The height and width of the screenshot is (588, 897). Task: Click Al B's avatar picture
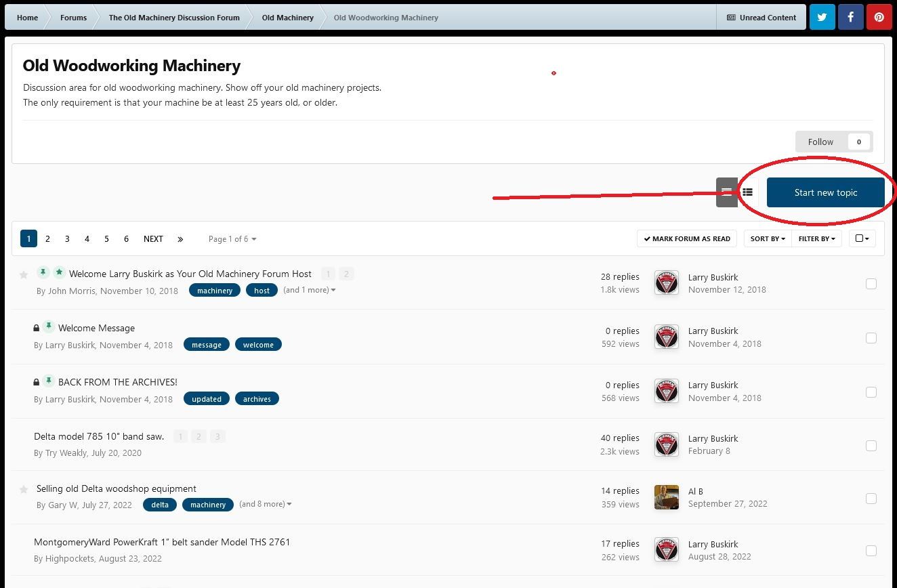pos(666,497)
